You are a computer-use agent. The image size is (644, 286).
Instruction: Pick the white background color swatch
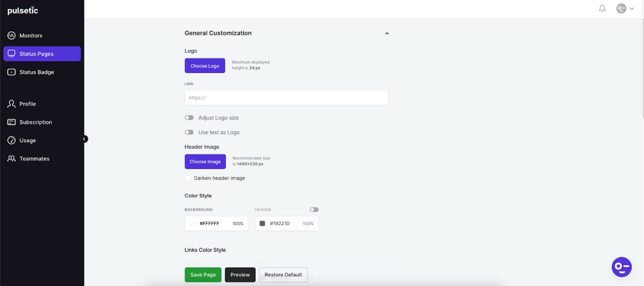(192, 223)
